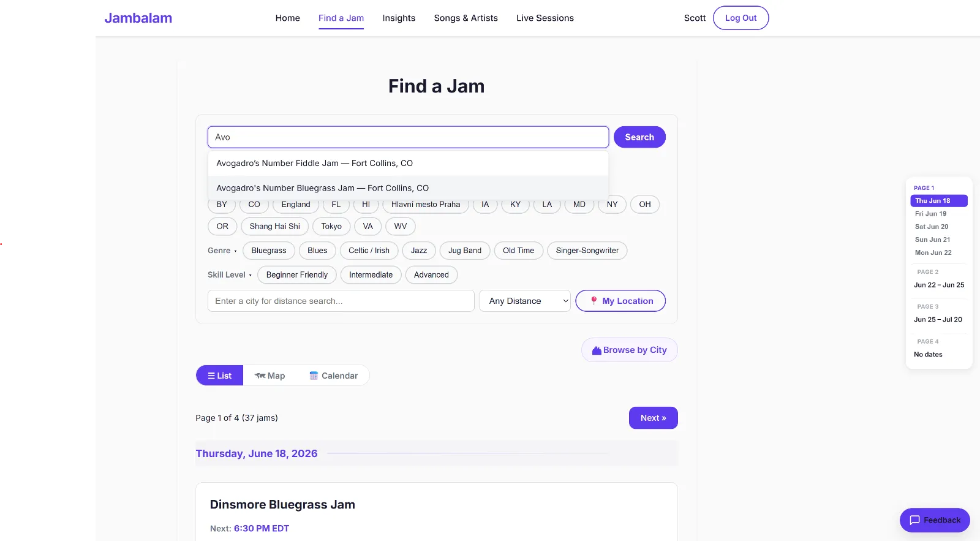Click the map pin icon in My Location

coord(594,301)
